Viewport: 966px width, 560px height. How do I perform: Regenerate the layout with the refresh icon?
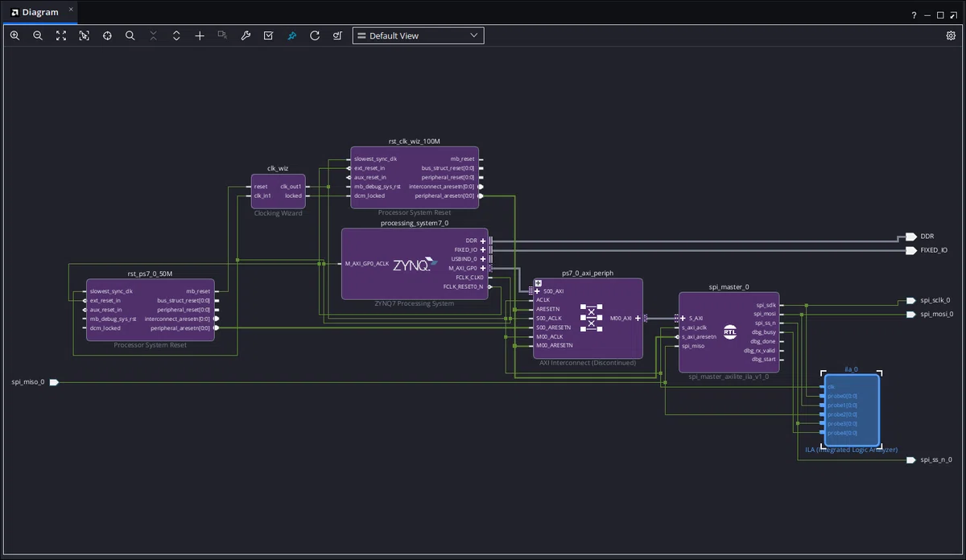[315, 35]
